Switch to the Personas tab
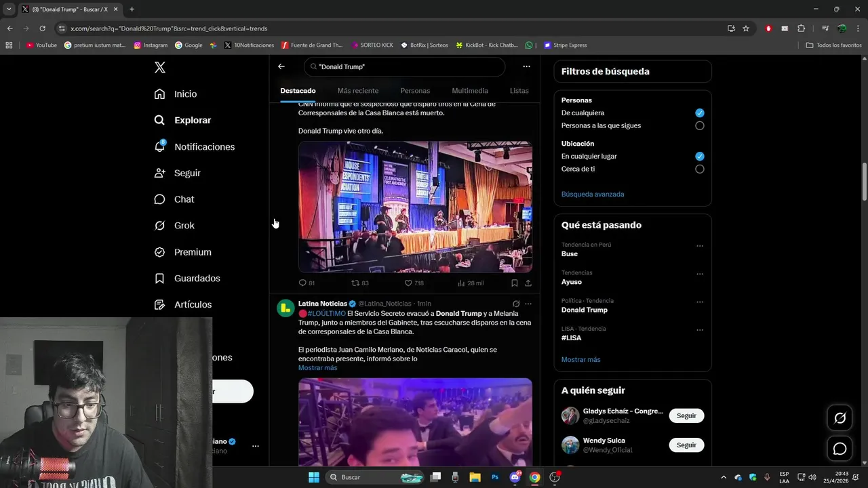This screenshot has height=488, width=868. (x=415, y=91)
